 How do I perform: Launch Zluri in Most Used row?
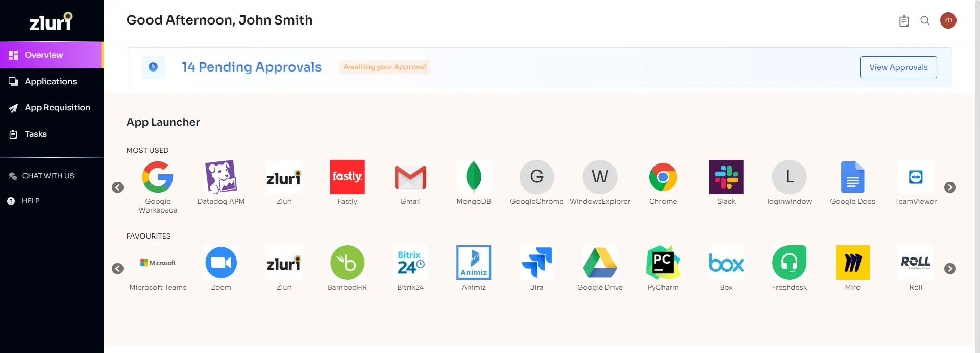point(284,177)
